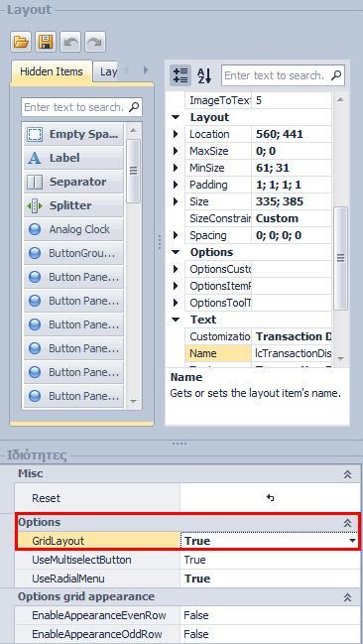The height and width of the screenshot is (644, 363).
Task: Open the Hidden Items tab
Action: click(x=52, y=71)
